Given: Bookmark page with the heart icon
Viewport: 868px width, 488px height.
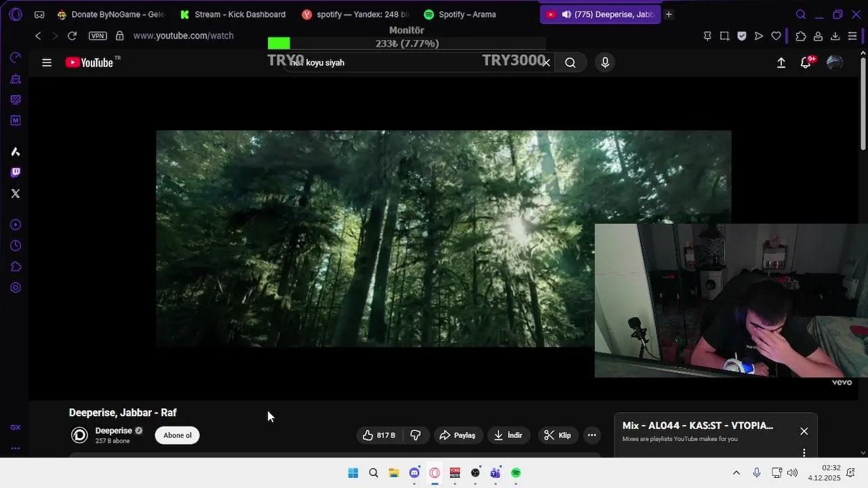Looking at the screenshot, I should (x=776, y=36).
